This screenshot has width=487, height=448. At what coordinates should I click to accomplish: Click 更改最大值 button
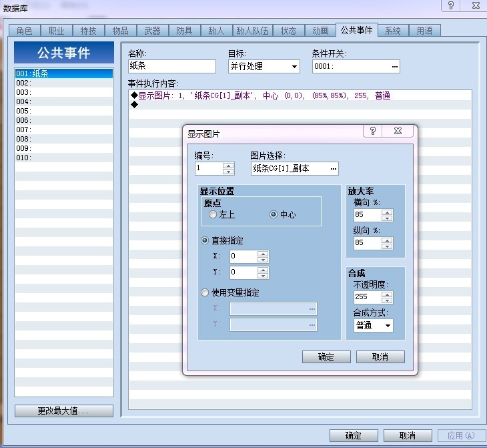click(x=63, y=411)
